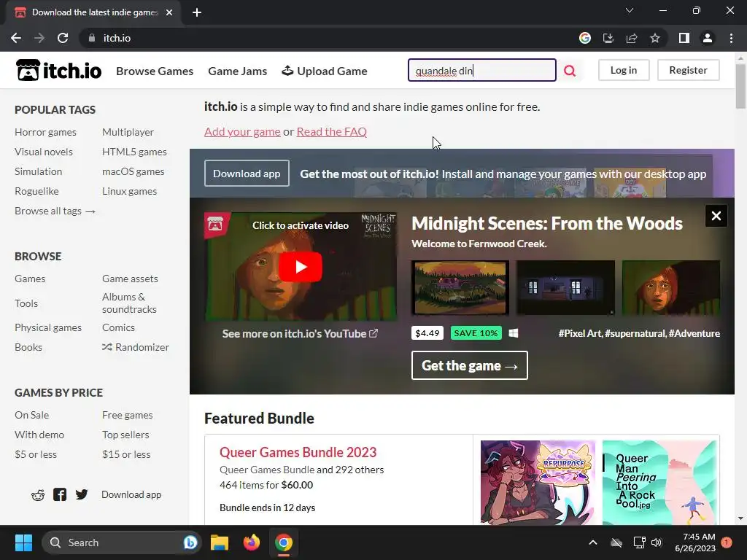Viewport: 747px width, 560px height.
Task: Open the Google icon in address bar
Action: pyautogui.click(x=585, y=38)
